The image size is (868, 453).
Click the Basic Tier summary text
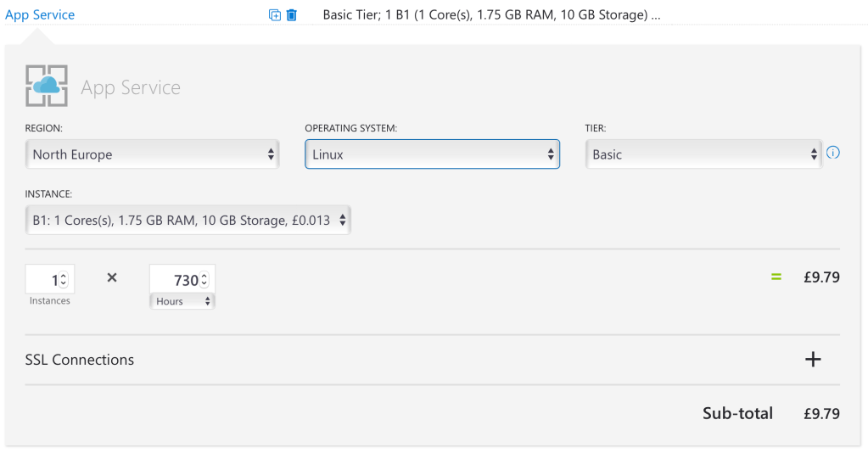coord(491,14)
